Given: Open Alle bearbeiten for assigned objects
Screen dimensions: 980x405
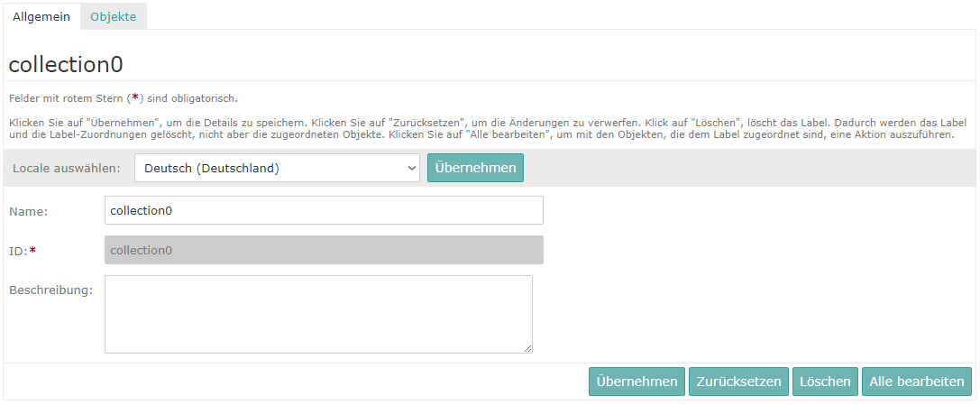Looking at the screenshot, I should (x=917, y=382).
